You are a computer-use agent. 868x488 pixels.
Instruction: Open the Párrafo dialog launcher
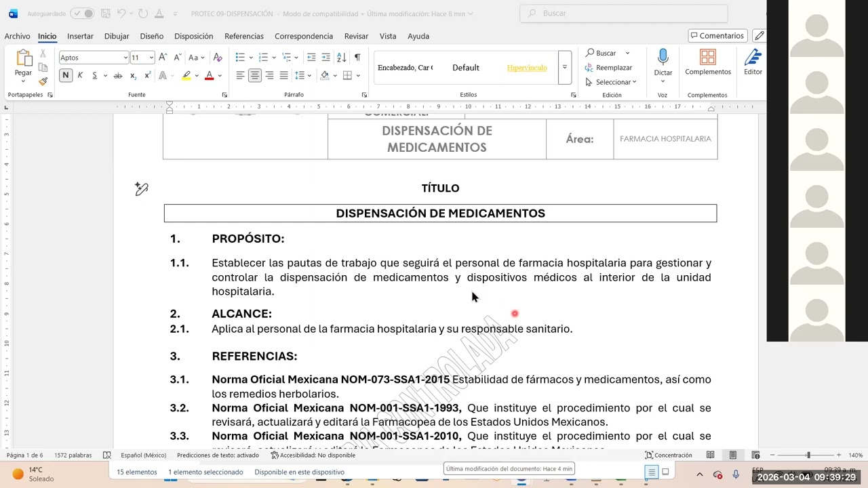[364, 95]
